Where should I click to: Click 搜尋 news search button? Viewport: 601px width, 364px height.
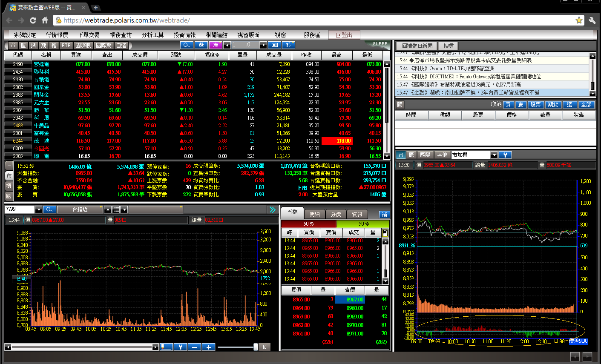tap(449, 46)
